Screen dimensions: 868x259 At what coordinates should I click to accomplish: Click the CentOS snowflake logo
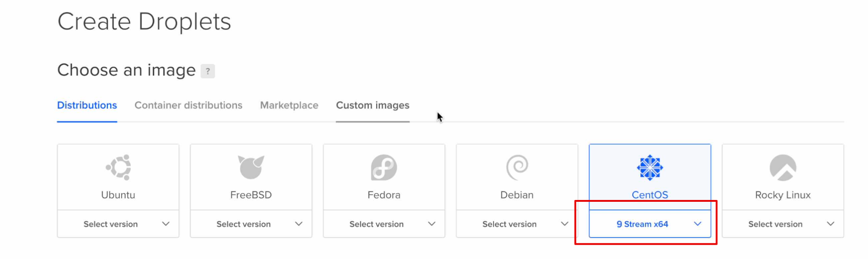[650, 167]
